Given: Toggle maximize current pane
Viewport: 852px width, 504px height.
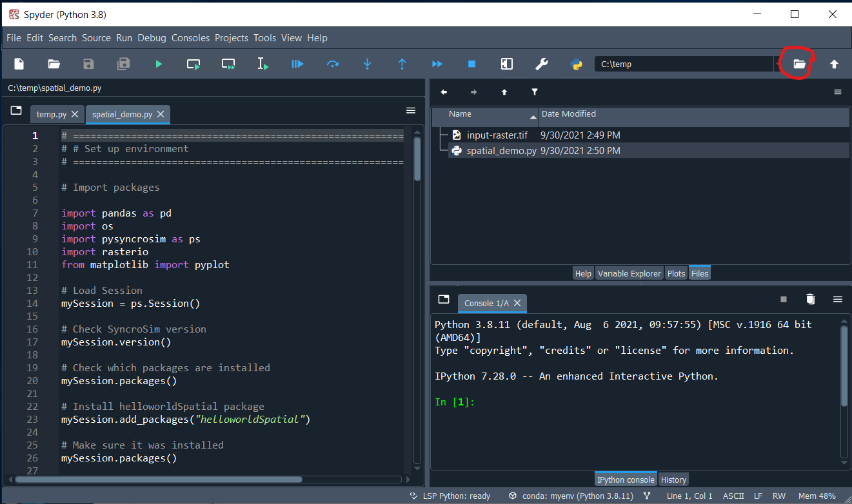Looking at the screenshot, I should [506, 64].
